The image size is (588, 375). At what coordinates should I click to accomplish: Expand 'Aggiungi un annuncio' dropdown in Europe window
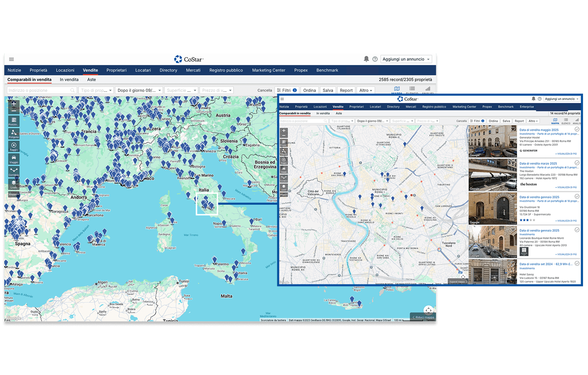click(406, 59)
